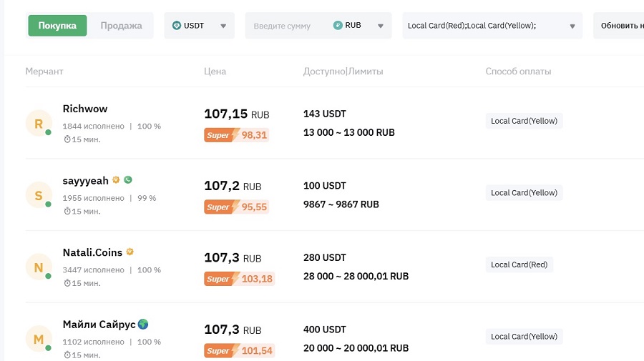Click the Обновить refresh button

[620, 26]
